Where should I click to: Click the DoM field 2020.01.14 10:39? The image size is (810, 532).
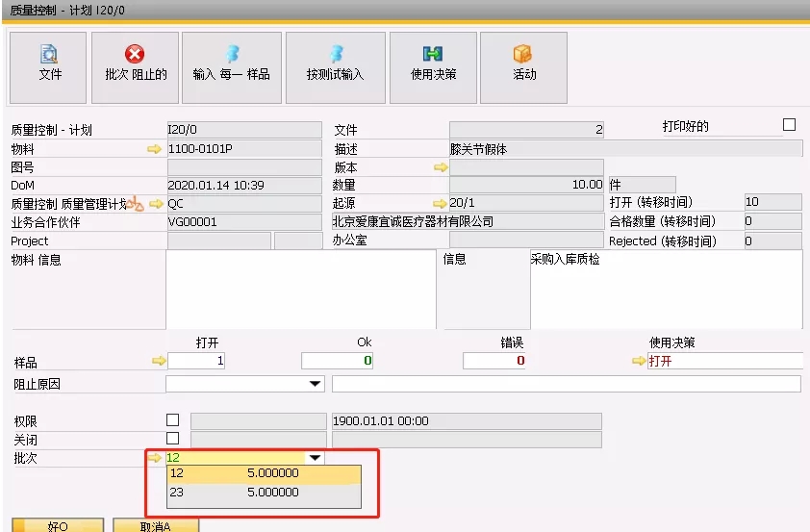(x=244, y=185)
